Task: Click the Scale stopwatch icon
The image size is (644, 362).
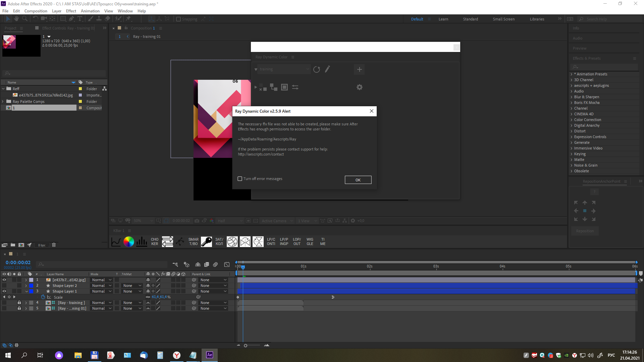Action: (x=43, y=297)
